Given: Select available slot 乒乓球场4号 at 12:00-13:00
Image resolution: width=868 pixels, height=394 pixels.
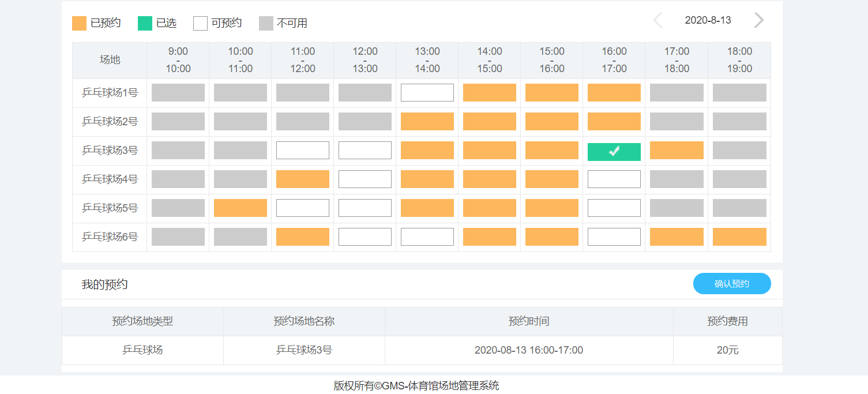Looking at the screenshot, I should [365, 179].
